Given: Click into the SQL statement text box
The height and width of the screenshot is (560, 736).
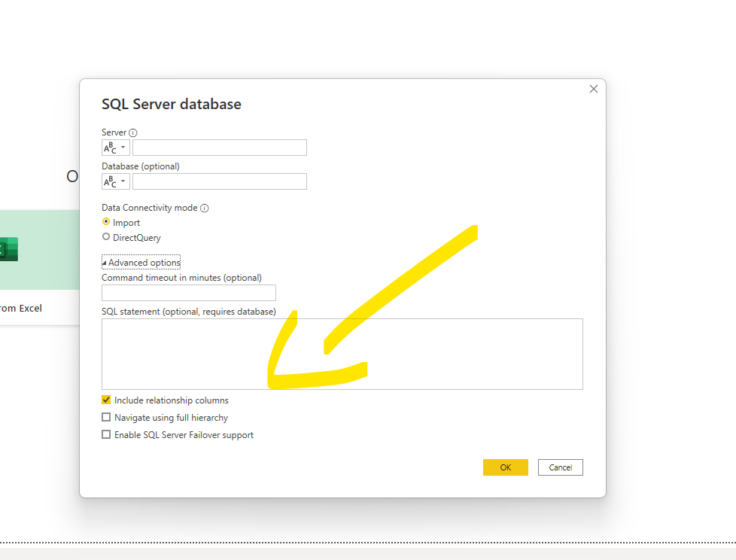Looking at the screenshot, I should [342, 354].
